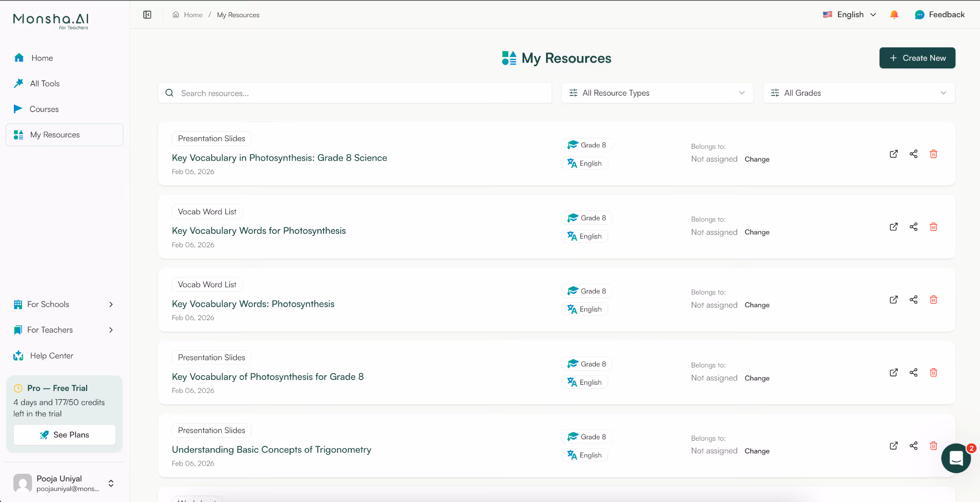
Task: Delete the Understanding Basic Concepts of Trigonometry resource
Action: tap(933, 446)
